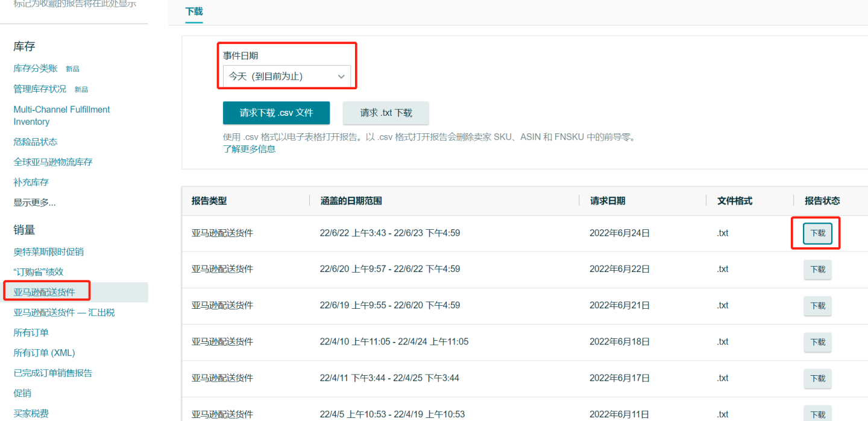Open 亚马逊配送货件 — 汇出税 report

(63, 312)
